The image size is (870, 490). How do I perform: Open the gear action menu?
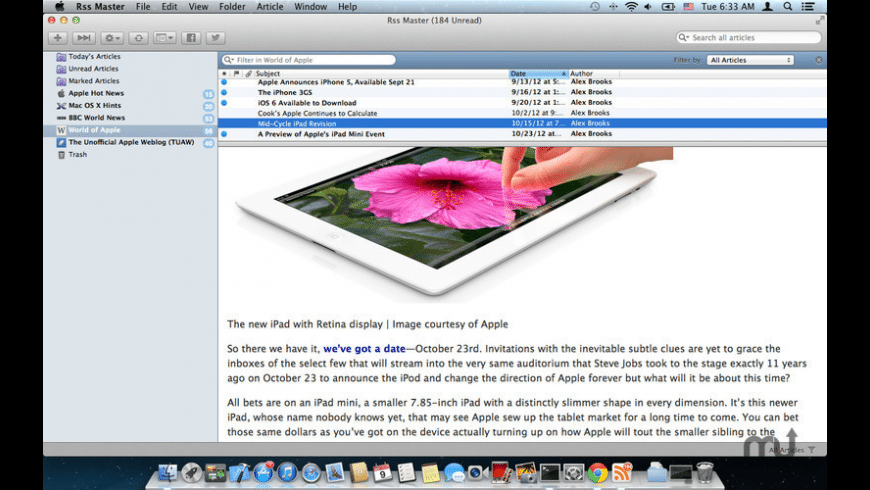coord(111,38)
